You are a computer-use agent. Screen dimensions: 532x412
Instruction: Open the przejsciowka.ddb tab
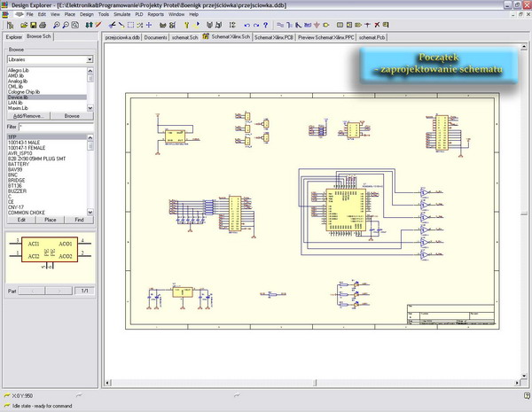pos(122,37)
